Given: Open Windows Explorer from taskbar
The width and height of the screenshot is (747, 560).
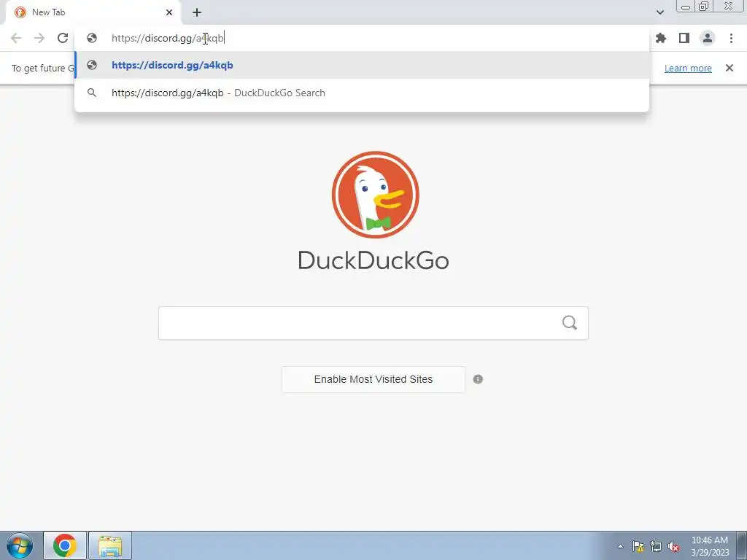Looking at the screenshot, I should pyautogui.click(x=110, y=545).
